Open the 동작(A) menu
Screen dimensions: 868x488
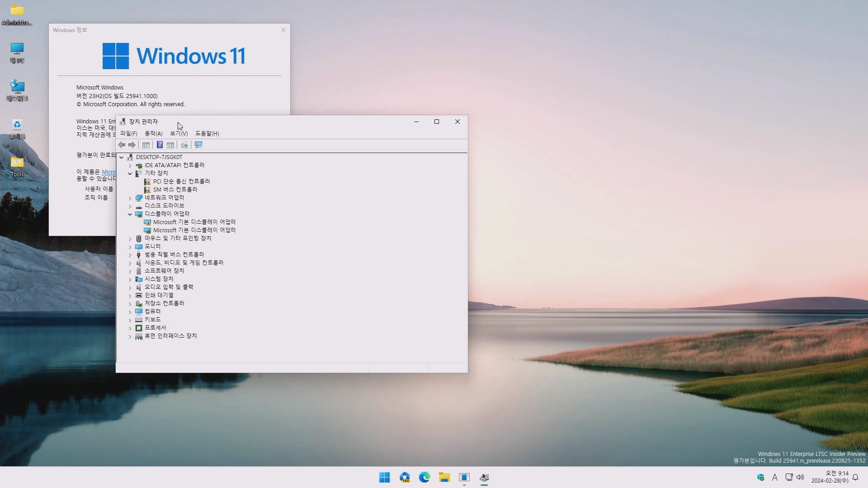pyautogui.click(x=153, y=134)
